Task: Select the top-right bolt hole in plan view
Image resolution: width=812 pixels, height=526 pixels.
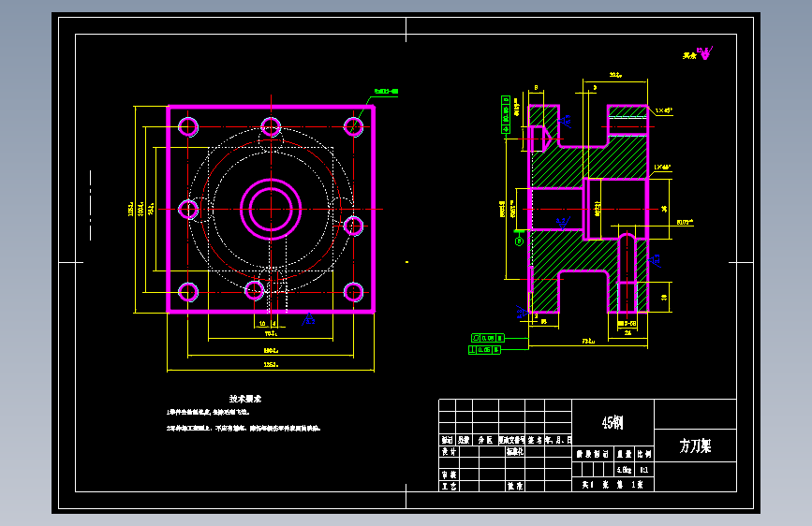Action: [x=354, y=127]
